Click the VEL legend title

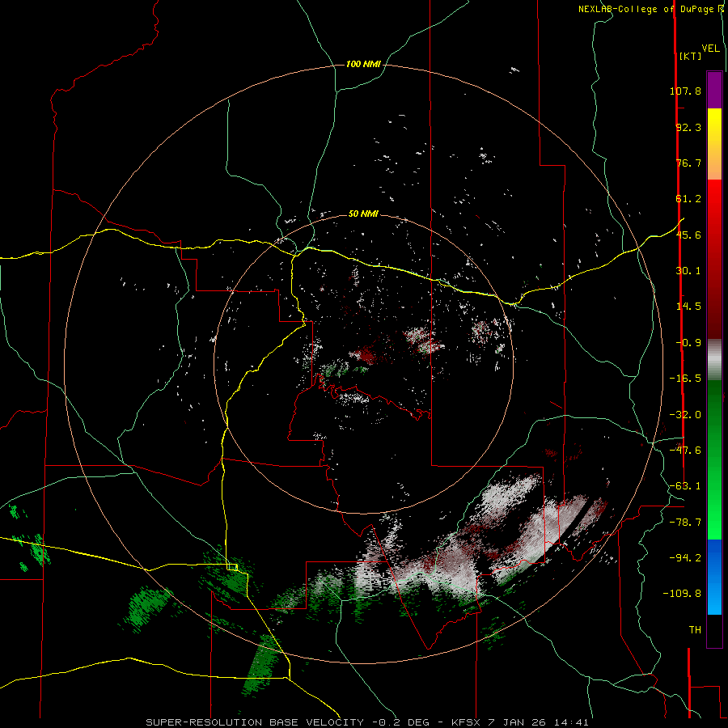click(710, 49)
